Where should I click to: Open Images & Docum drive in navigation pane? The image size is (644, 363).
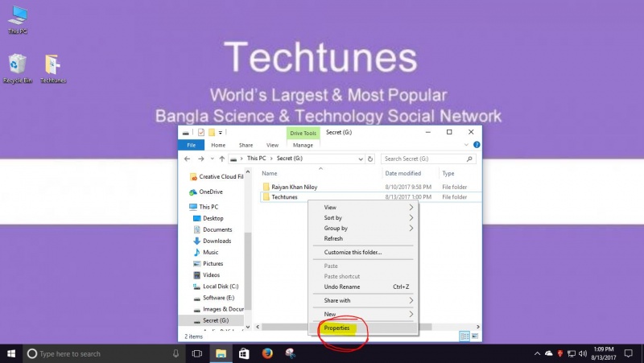218,309
